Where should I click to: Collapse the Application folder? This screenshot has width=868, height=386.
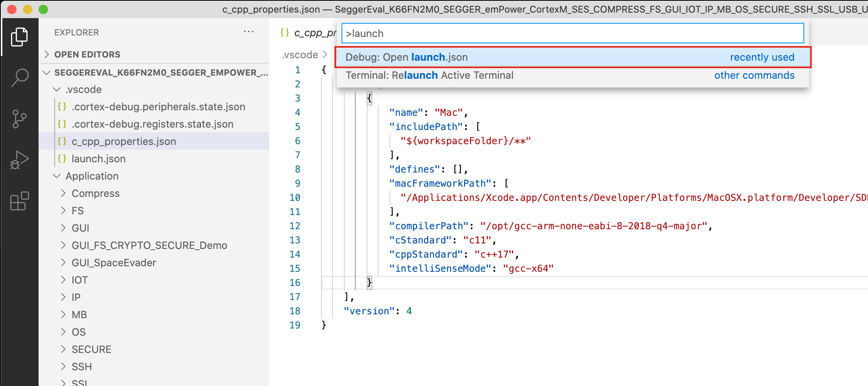(92, 176)
